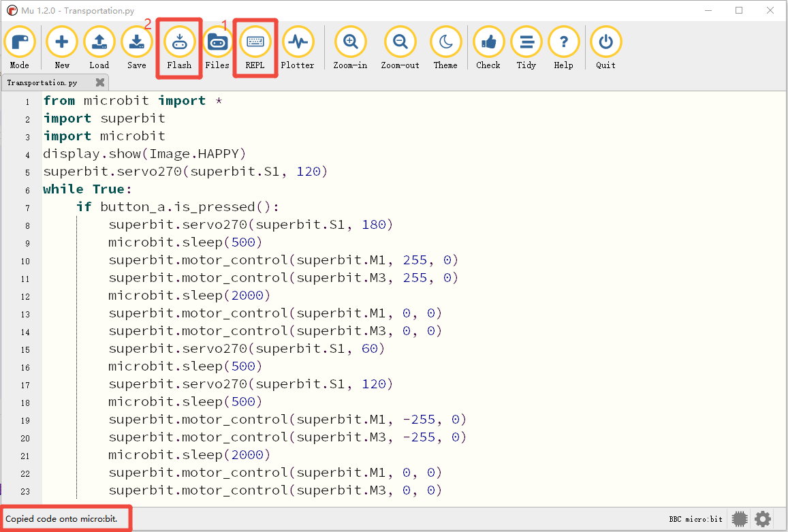The width and height of the screenshot is (788, 532).
Task: Click line 20 motor_control M3, -255
Action: (x=287, y=437)
